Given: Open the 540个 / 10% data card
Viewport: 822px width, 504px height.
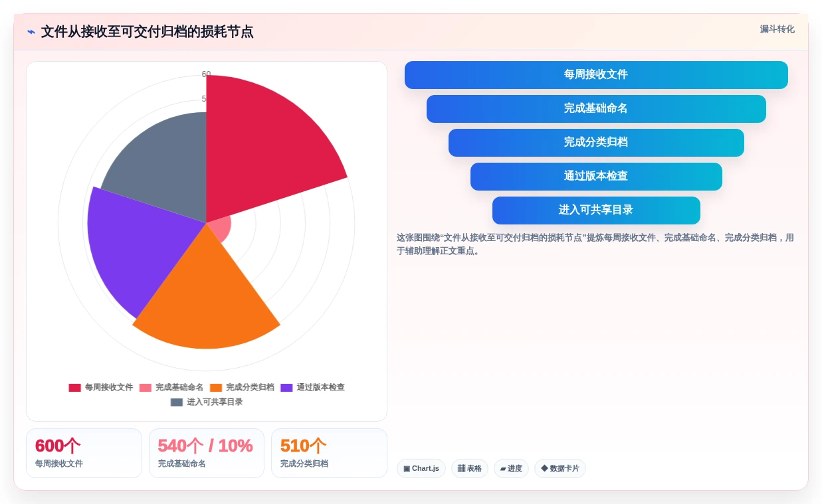Looking at the screenshot, I should tap(207, 453).
